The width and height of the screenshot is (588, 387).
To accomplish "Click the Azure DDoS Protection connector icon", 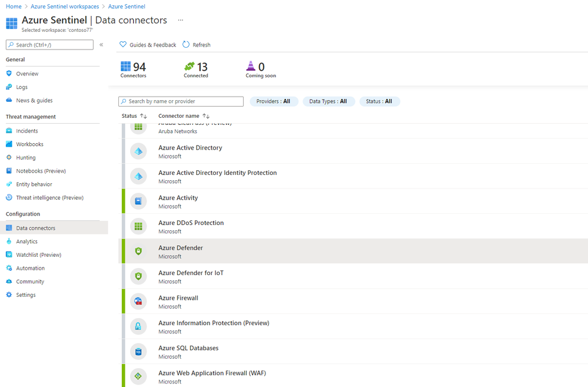I will pos(138,226).
